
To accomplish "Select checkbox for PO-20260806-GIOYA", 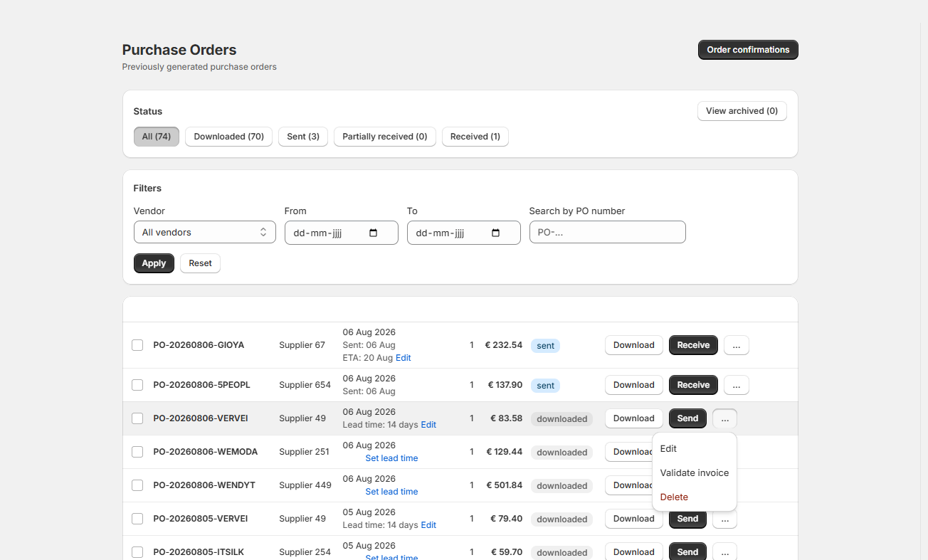I will (137, 345).
